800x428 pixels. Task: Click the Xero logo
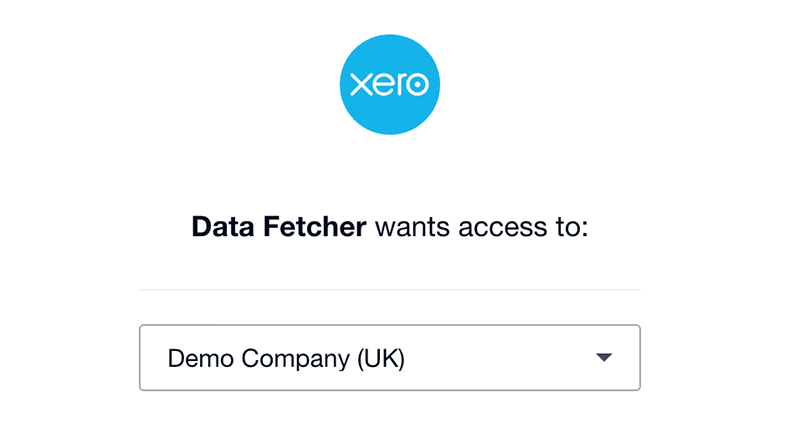(x=390, y=85)
